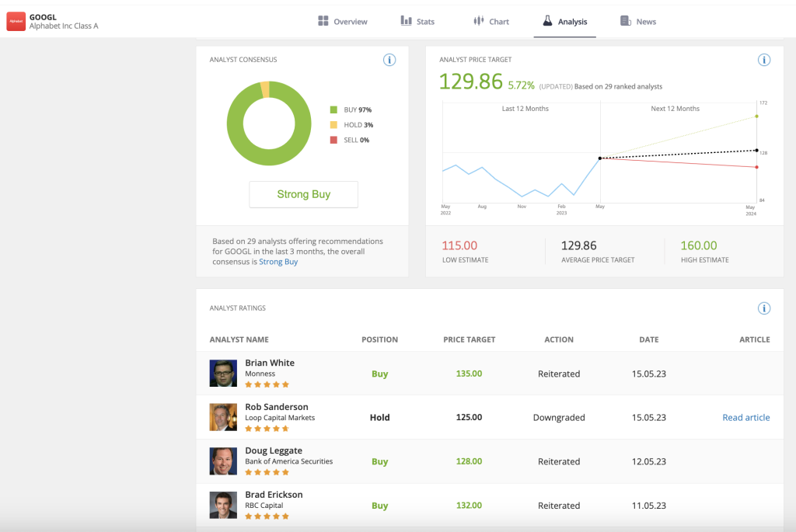The image size is (796, 532).
Task: Select the Analysis tab
Action: click(564, 21)
